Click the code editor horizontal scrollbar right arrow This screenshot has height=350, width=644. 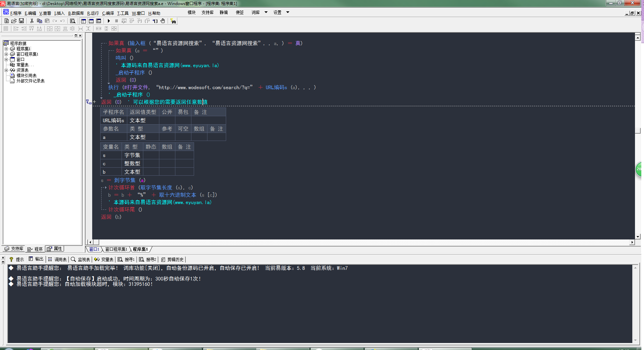pyautogui.click(x=632, y=242)
